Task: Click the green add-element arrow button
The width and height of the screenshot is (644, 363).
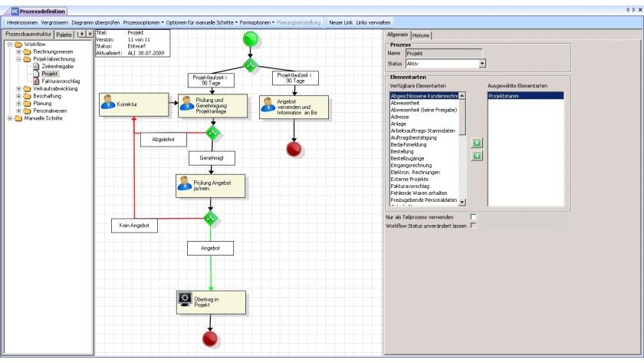Action: (x=477, y=143)
